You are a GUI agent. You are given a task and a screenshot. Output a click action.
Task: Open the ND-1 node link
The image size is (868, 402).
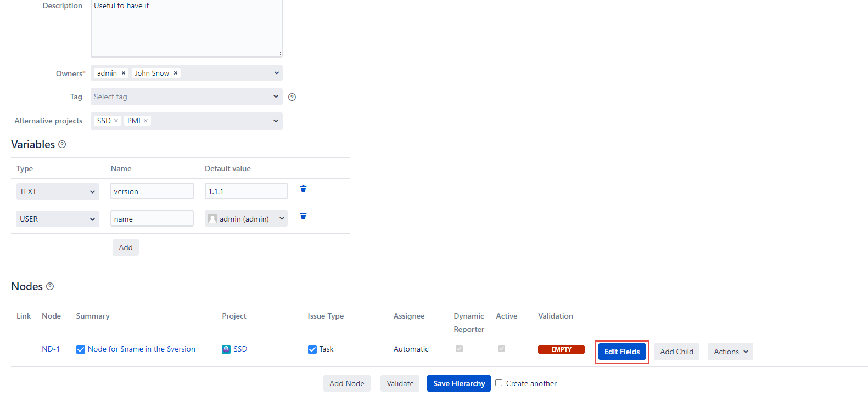[51, 349]
